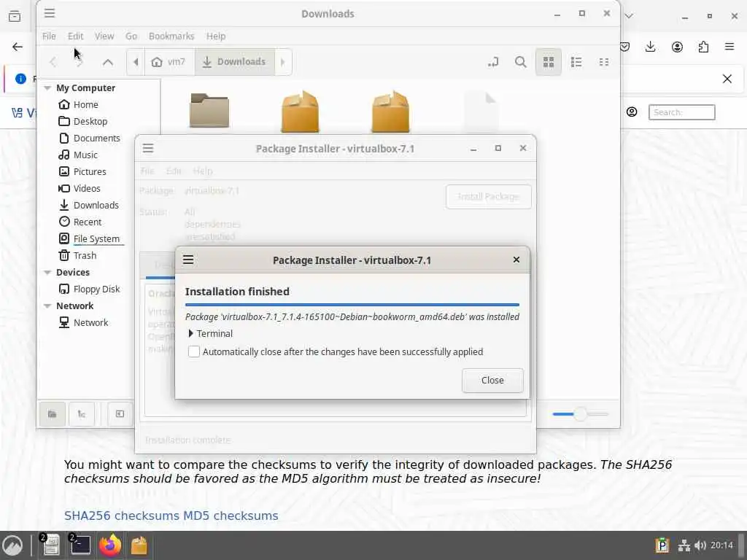Open Go menu in Downloads window
The image size is (747, 560).
(131, 36)
